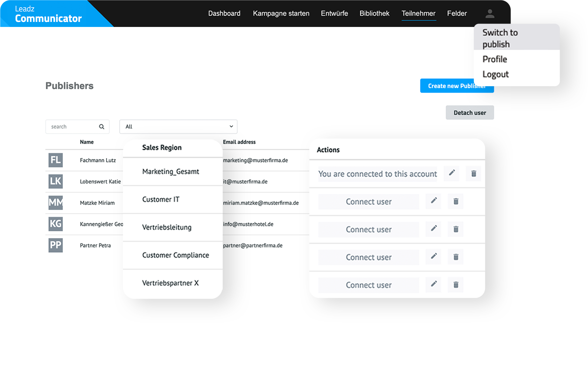
Task: Connect user for Vertriebsleitung row
Action: [369, 229]
